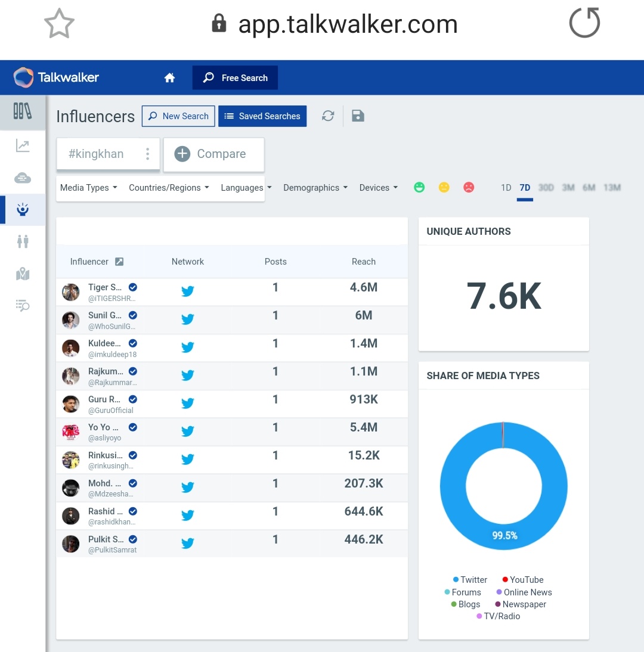Open the results list search sidebar icon

pyautogui.click(x=23, y=306)
